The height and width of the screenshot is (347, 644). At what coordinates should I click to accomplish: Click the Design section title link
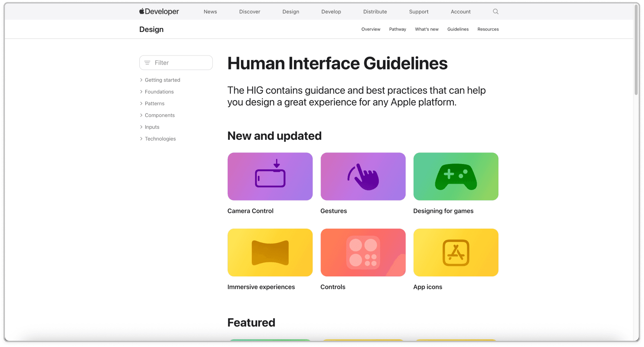click(152, 30)
